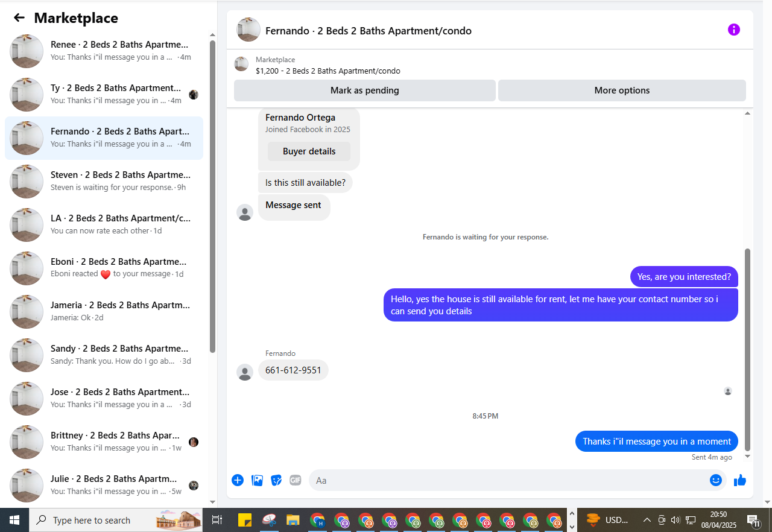Open Jose's conversation
This screenshot has width=772, height=532.
tap(104, 399)
